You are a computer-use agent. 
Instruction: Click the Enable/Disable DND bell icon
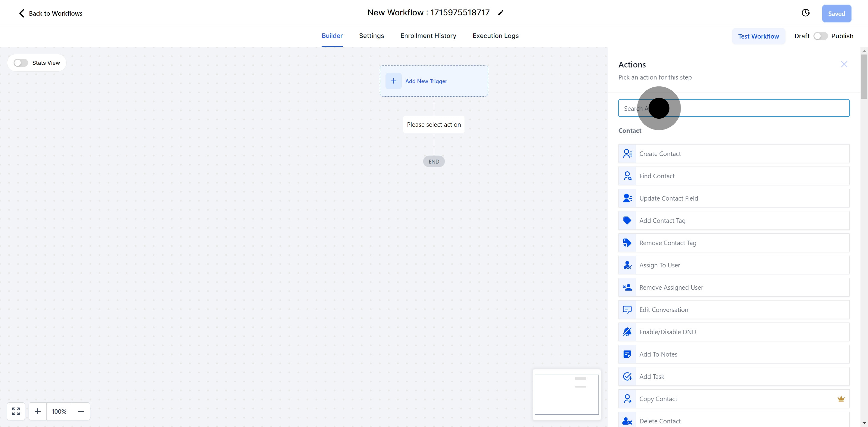[x=627, y=332]
